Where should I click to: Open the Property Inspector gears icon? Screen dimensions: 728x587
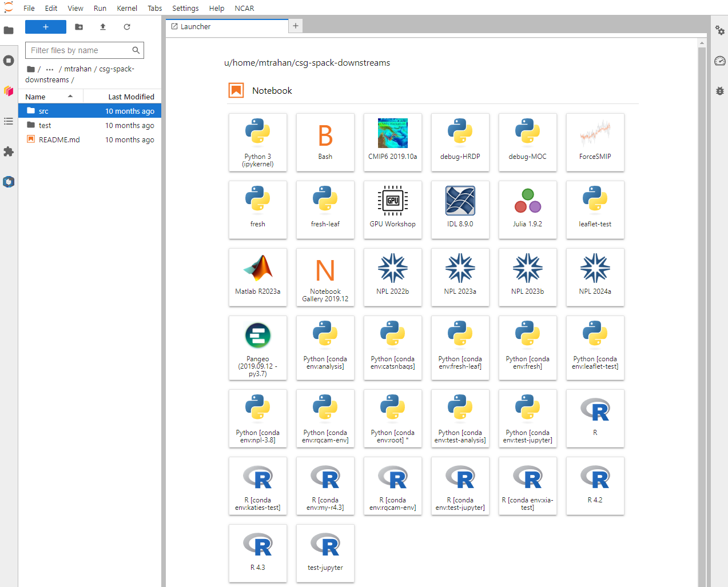719,30
